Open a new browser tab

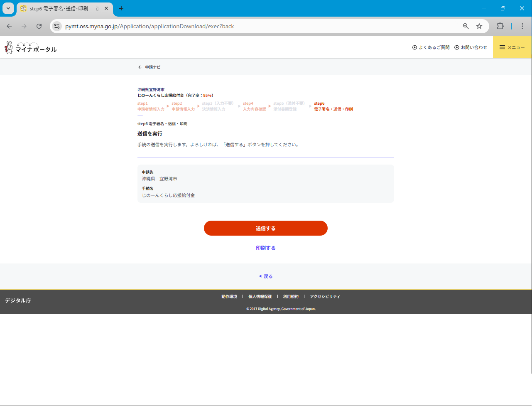point(121,8)
